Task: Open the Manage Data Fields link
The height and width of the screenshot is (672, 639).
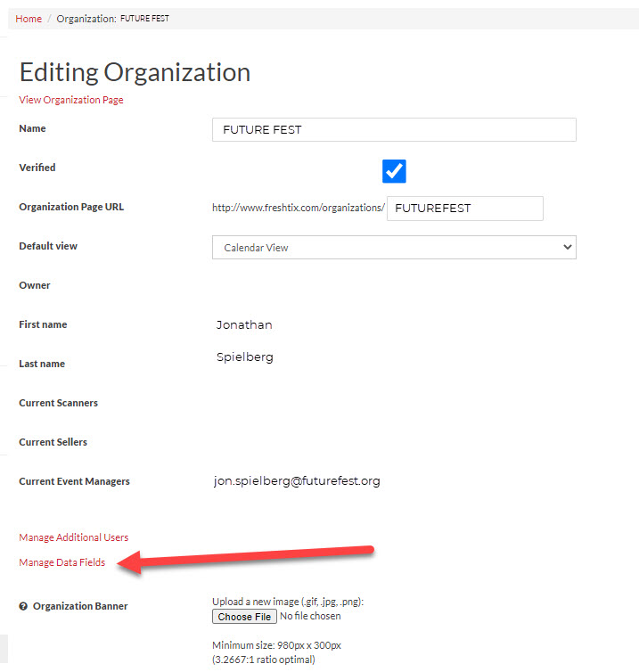Action: 62,562
